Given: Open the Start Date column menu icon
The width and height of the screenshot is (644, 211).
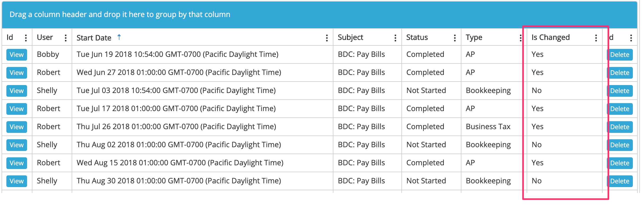Looking at the screenshot, I should click(327, 38).
